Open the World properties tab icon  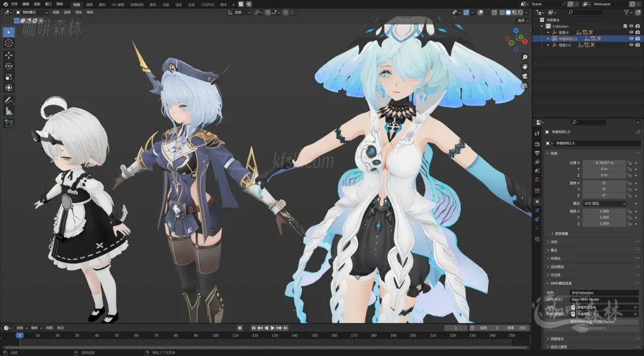(x=537, y=179)
